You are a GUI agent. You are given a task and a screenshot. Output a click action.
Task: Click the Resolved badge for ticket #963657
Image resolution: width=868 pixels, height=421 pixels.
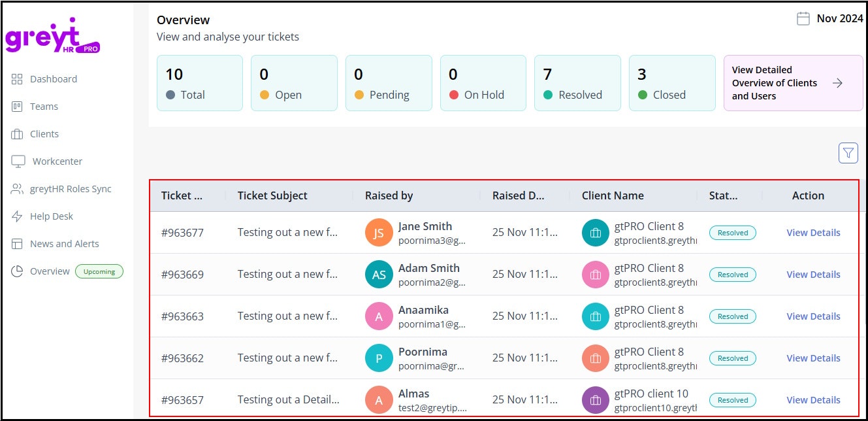733,400
